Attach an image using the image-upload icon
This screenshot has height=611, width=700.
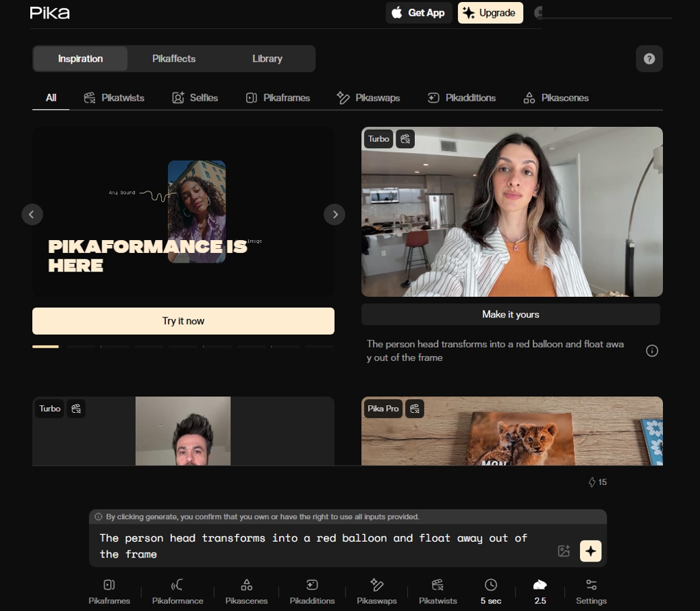pos(564,551)
